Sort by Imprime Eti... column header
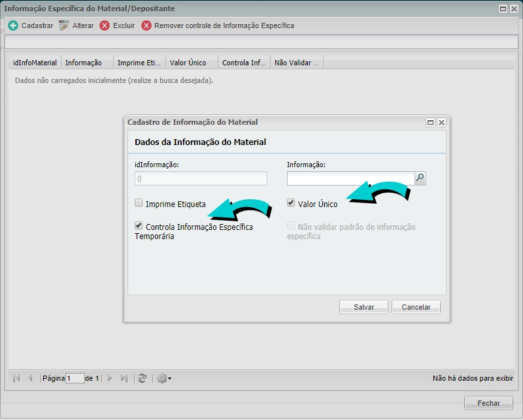 pyautogui.click(x=139, y=63)
